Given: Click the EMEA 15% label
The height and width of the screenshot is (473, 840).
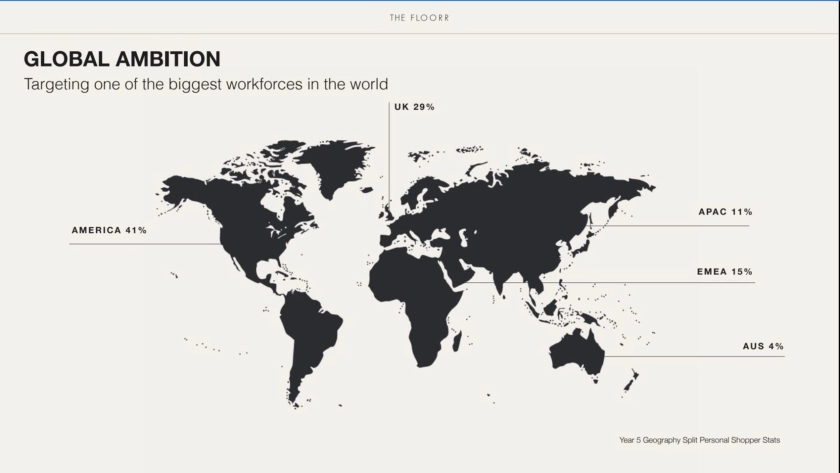Looking at the screenshot, I should point(724,272).
